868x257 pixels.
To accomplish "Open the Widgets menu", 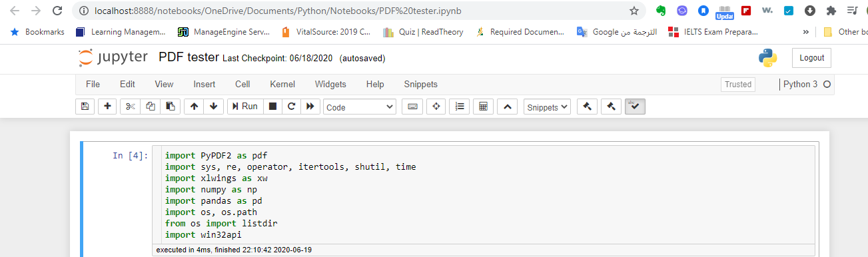I will point(330,85).
